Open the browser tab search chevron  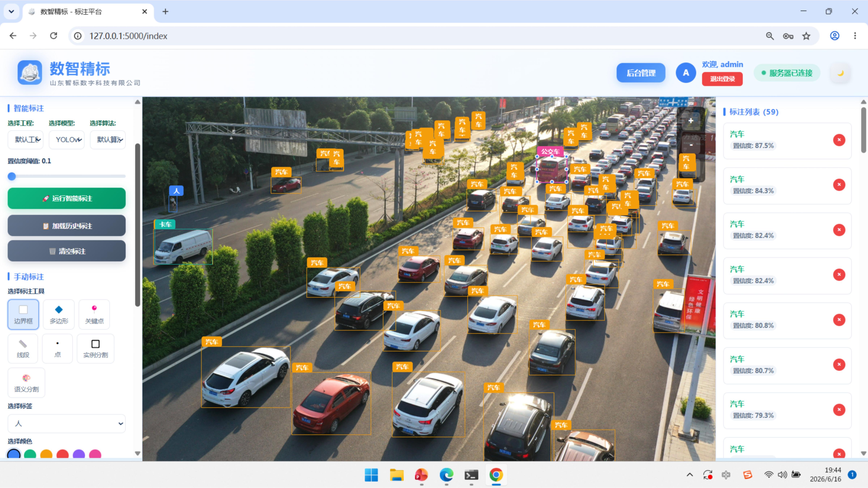11,11
